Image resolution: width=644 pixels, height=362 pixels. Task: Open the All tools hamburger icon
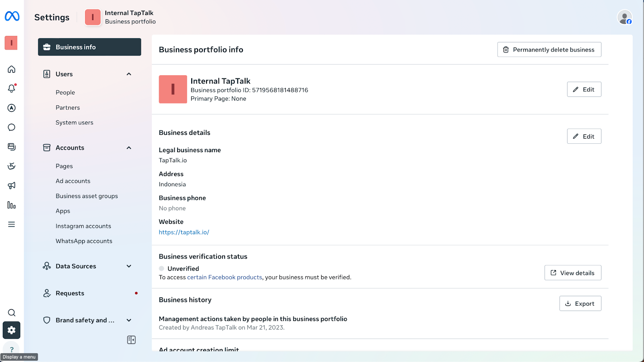click(12, 224)
